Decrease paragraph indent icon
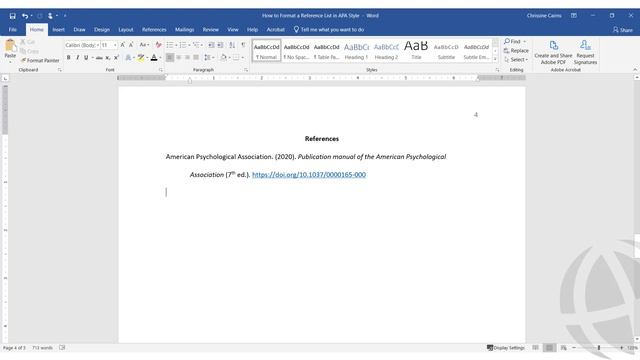The width and height of the screenshot is (640, 360). (211, 45)
